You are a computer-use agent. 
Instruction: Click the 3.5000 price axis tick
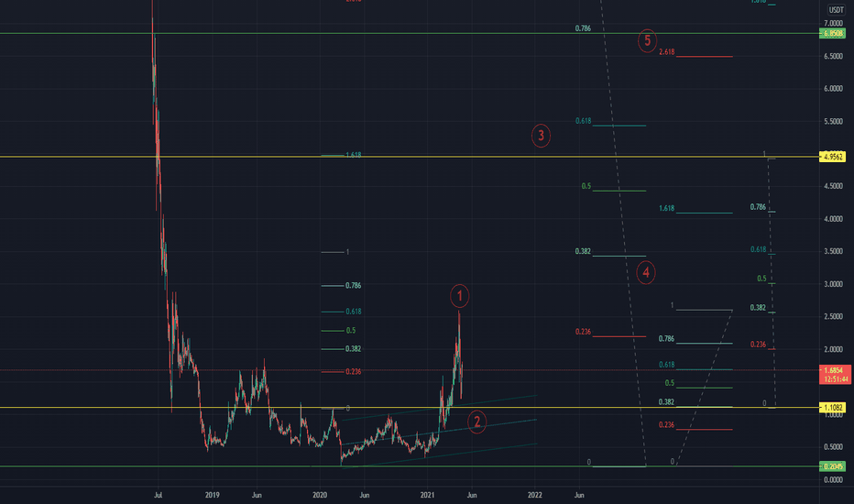(833, 252)
